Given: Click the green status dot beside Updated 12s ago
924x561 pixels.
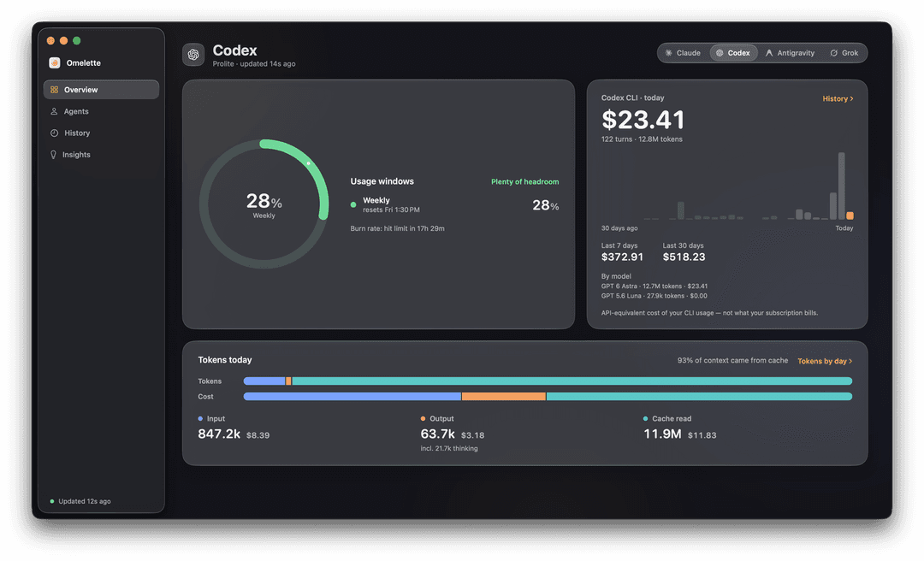Looking at the screenshot, I should (x=52, y=501).
